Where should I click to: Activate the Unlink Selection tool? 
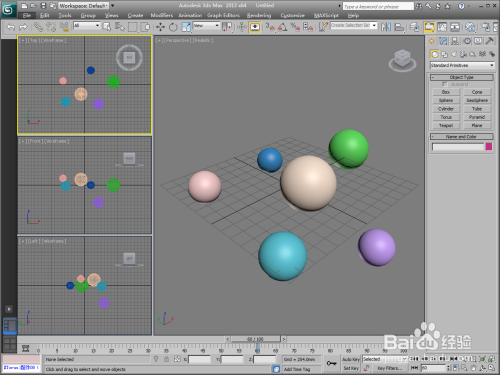[x=51, y=27]
